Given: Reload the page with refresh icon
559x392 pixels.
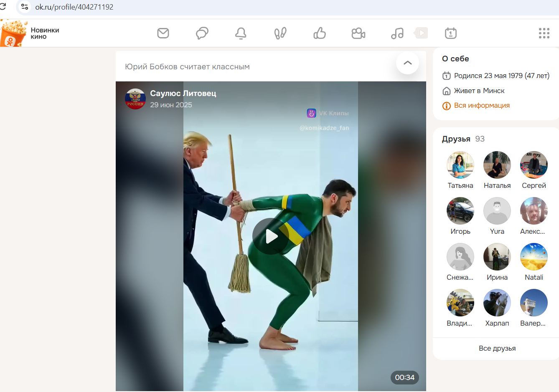Looking at the screenshot, I should (x=3, y=7).
